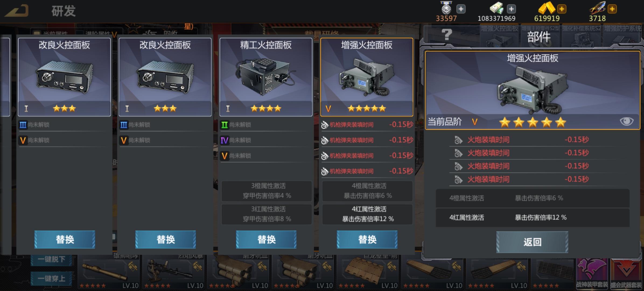
Task: Add medals using the plus next to 33597
Action: click(x=461, y=9)
